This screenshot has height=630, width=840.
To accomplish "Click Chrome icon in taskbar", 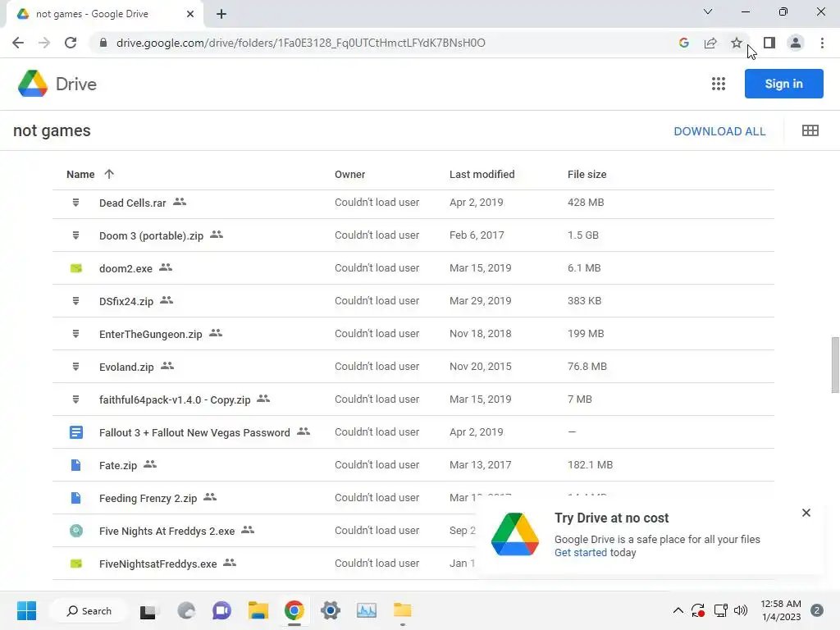I will pyautogui.click(x=294, y=610).
